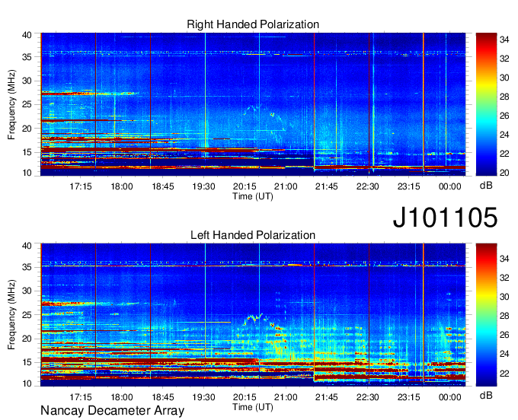This screenshot has width=518, height=420.
Task: Click the 25 MHz tick on Left Handed plot
Action: 27,315
